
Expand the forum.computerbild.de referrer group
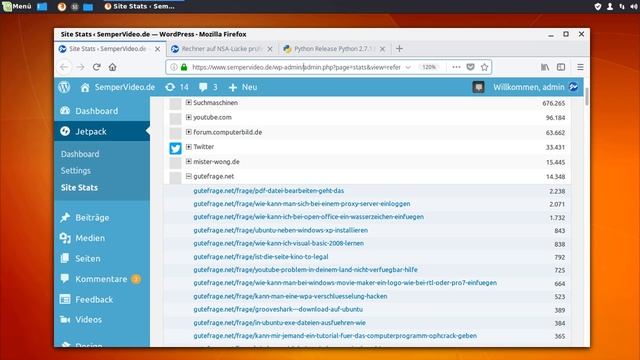[189, 132]
